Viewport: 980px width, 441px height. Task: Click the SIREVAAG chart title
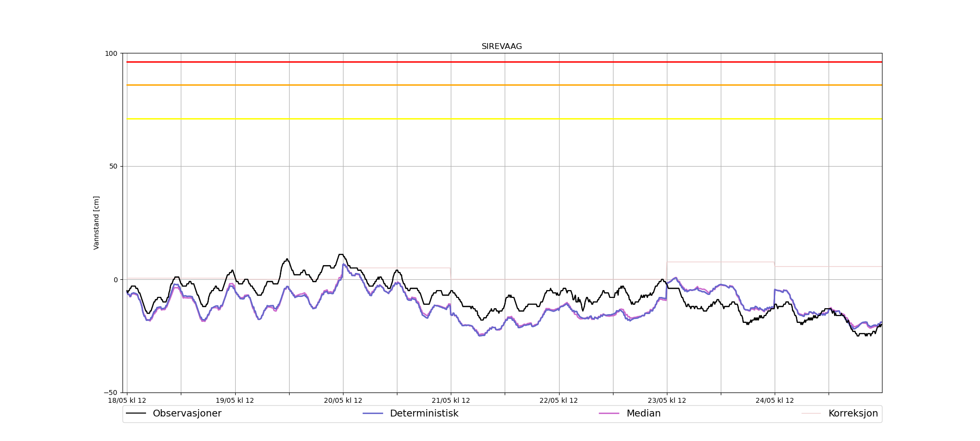tap(502, 47)
